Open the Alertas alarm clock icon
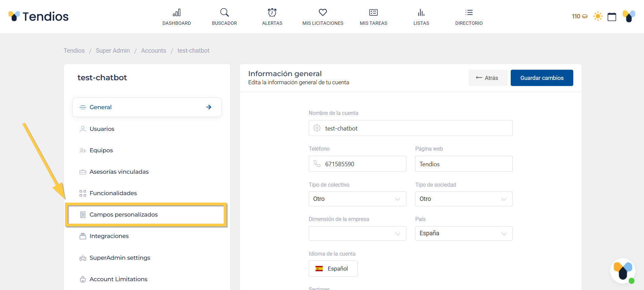Viewport: 644px width, 290px height. click(x=272, y=13)
